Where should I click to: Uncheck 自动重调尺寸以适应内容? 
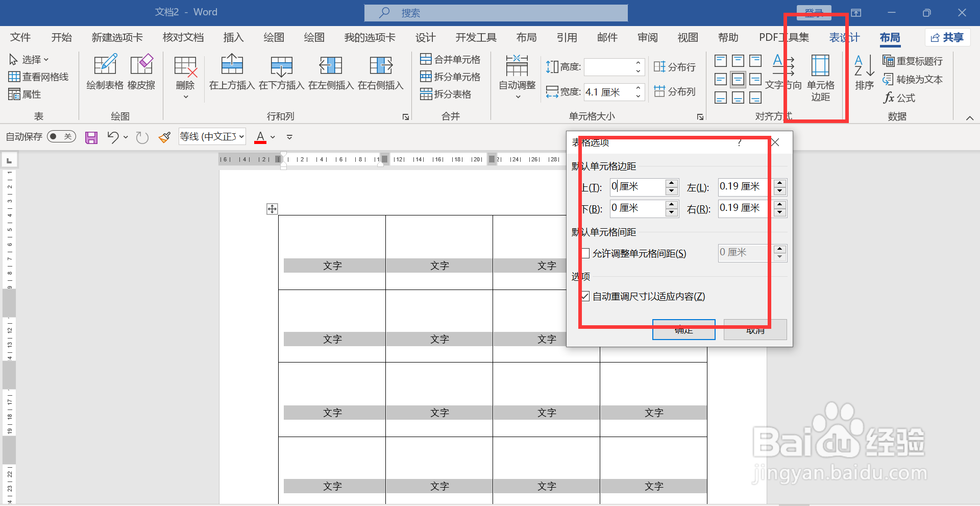585,296
